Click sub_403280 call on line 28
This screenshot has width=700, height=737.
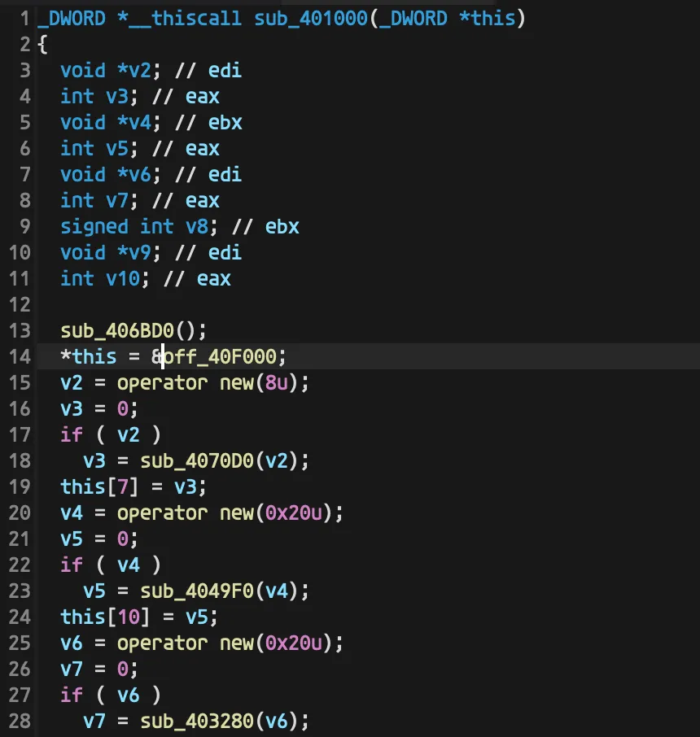click(x=197, y=722)
